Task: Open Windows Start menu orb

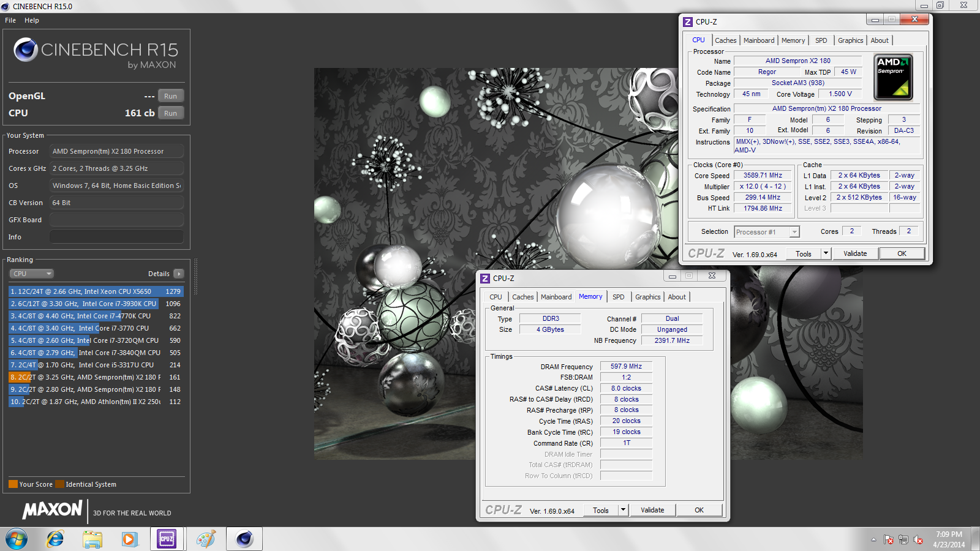Action: click(x=17, y=539)
